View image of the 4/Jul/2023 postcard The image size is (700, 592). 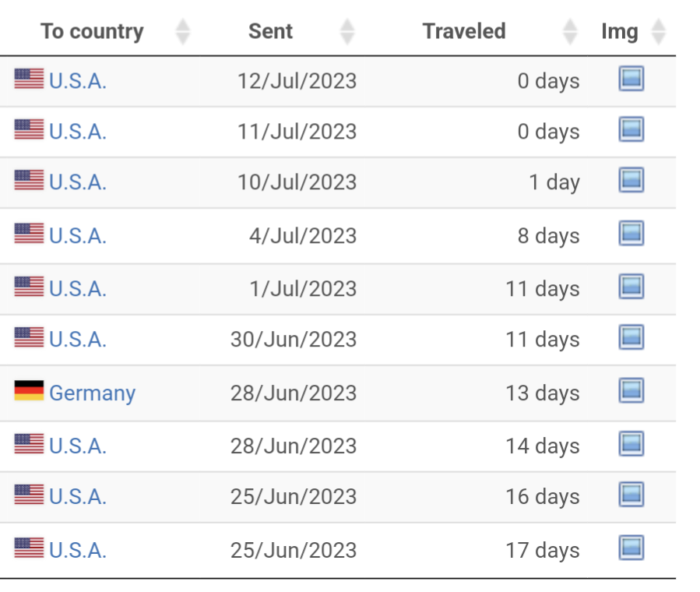tap(631, 233)
